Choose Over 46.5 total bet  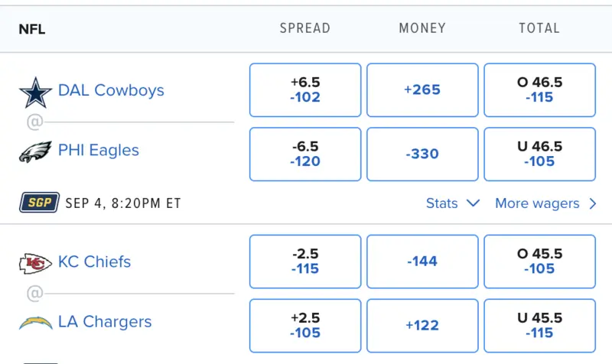coord(539,89)
